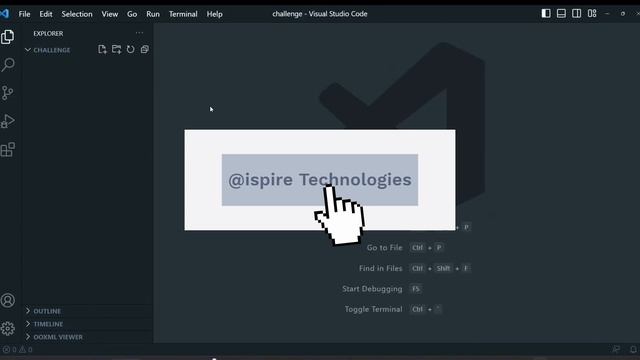Screen dimensions: 640x360
Task: Toggle the primary side bar layout icon
Action: pyautogui.click(x=546, y=13)
